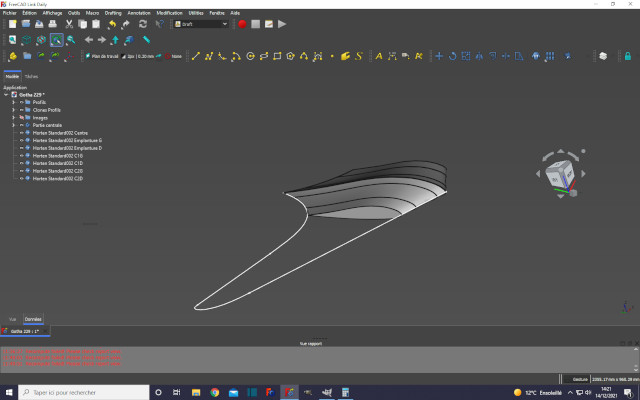Viewport: 640px width, 400px height.
Task: Expand the Images folder
Action: (13, 118)
